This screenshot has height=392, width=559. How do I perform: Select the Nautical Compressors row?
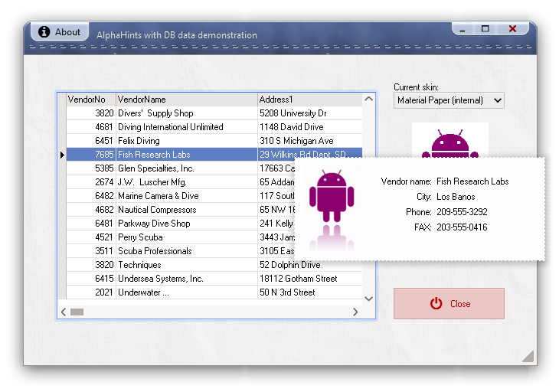pos(181,210)
